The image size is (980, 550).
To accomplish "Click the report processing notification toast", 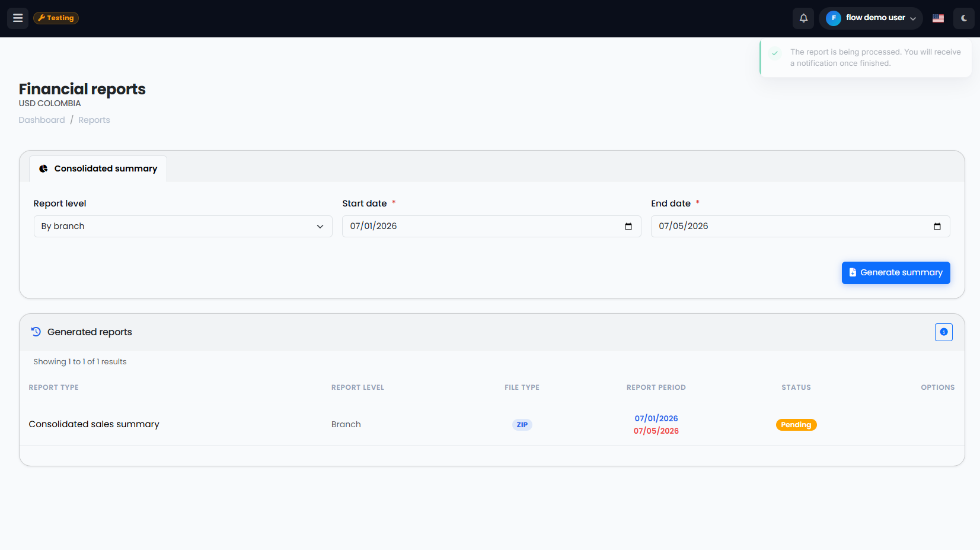I will click(866, 58).
